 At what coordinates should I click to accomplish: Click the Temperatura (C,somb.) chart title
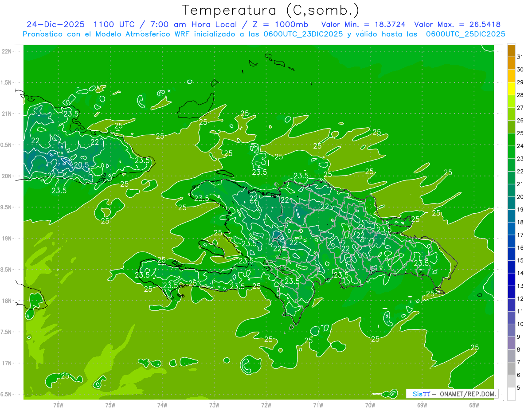click(270, 10)
